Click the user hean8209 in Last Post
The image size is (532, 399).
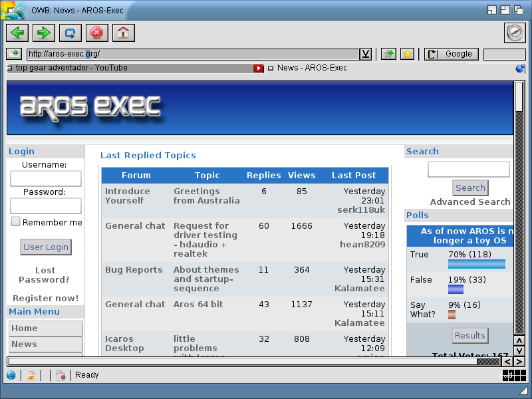362,245
